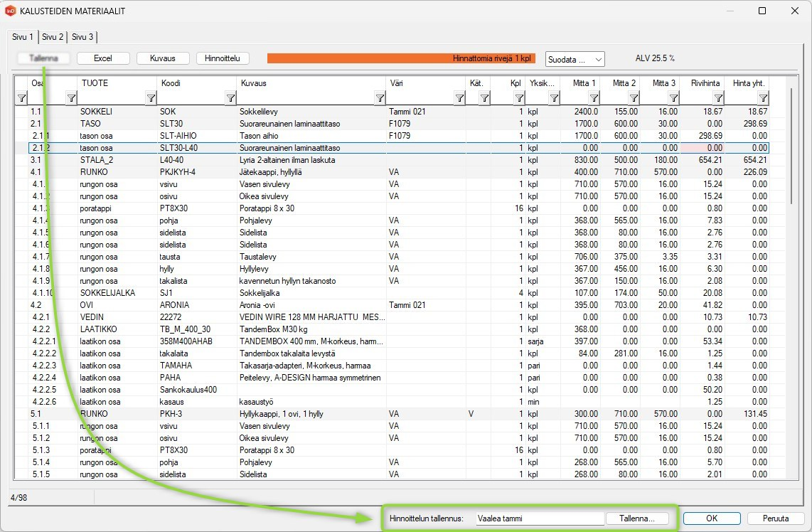The height and width of the screenshot is (532, 812).
Task: Click the Kuvaus button in the toolbar
Action: [162, 58]
